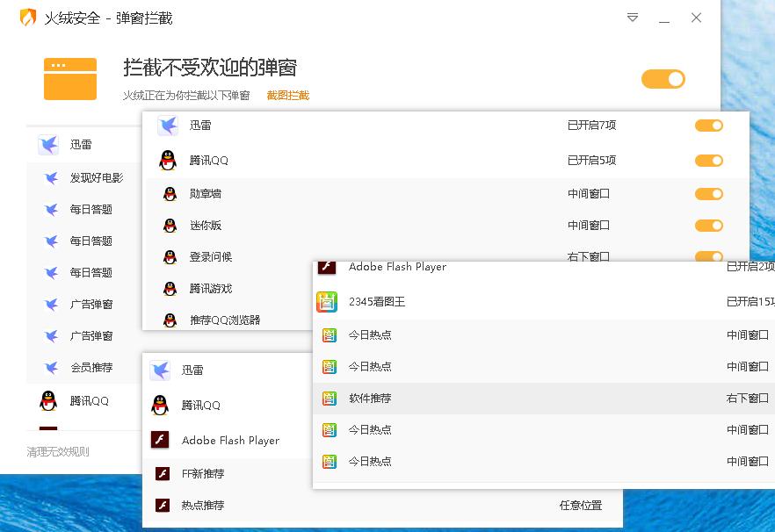This screenshot has height=532, width=775.
Task: Open the dropdown arrow near the window controls
Action: click(633, 18)
